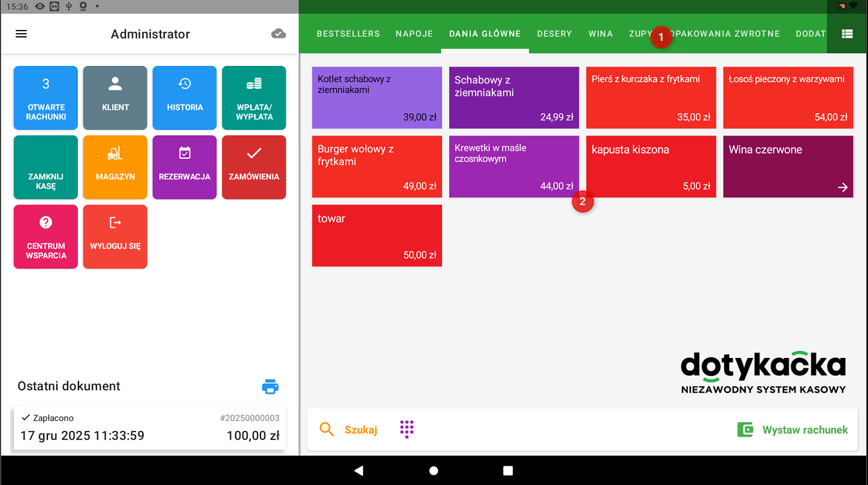Screen dimensions: 868x485
Task: Print the last document using printer icon
Action: 270,387
